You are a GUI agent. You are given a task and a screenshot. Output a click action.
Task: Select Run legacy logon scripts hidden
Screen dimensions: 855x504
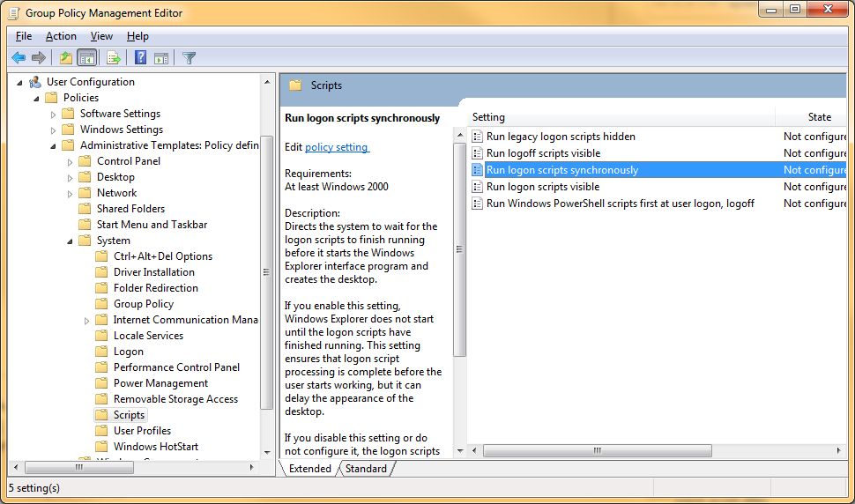[561, 137]
